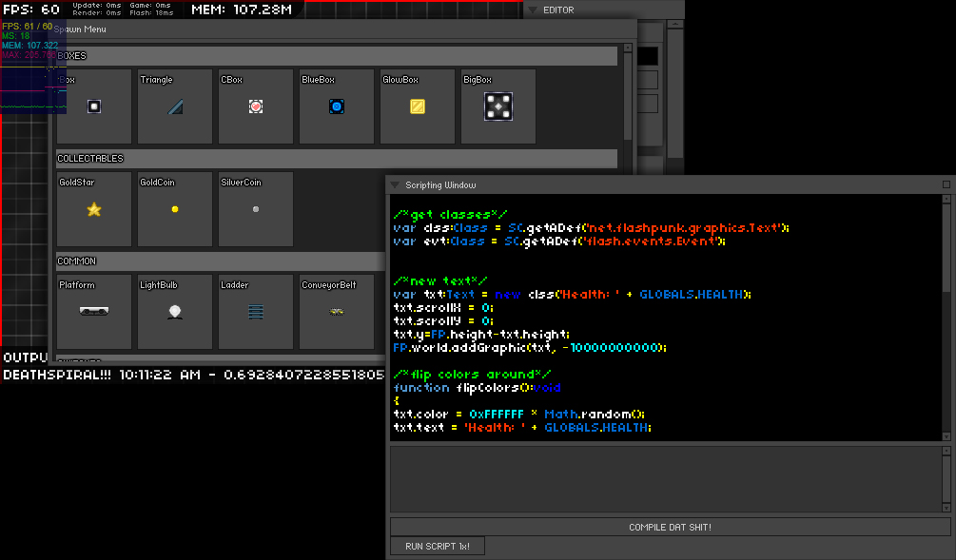This screenshot has height=560, width=956.
Task: Select the Triangle spawn icon
Action: tap(174, 106)
